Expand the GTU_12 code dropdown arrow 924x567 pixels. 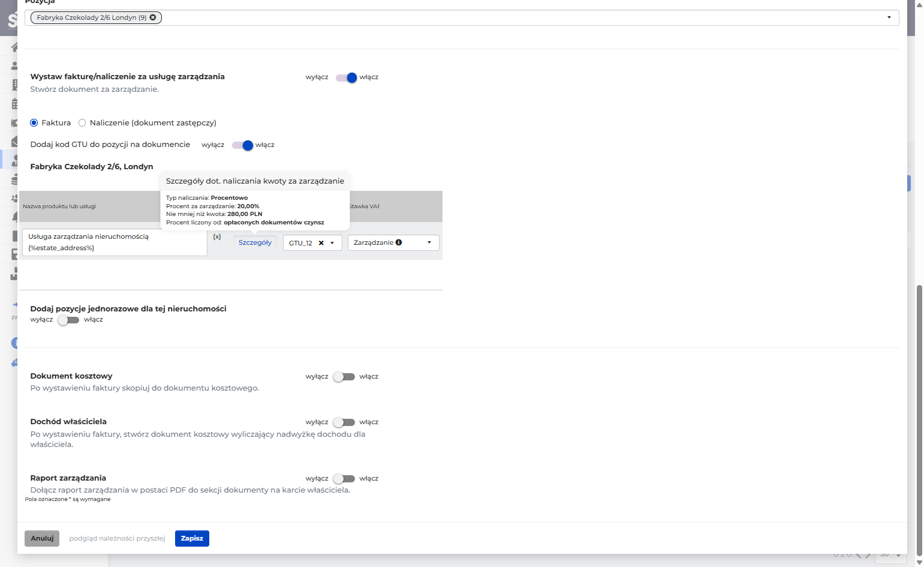[x=332, y=243]
